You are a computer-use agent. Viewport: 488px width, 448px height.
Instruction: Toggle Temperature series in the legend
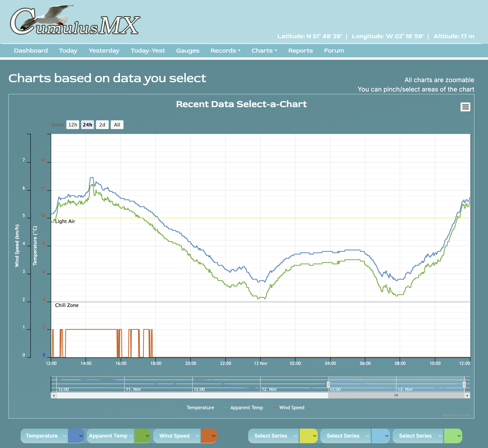[200, 407]
